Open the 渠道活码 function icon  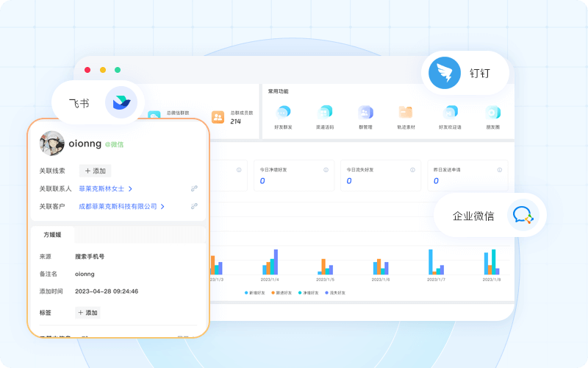tap(325, 113)
